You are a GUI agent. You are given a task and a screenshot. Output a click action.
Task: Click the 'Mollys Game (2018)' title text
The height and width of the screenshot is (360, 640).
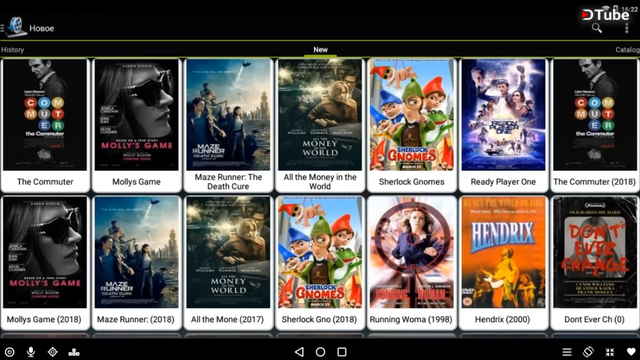tap(44, 320)
